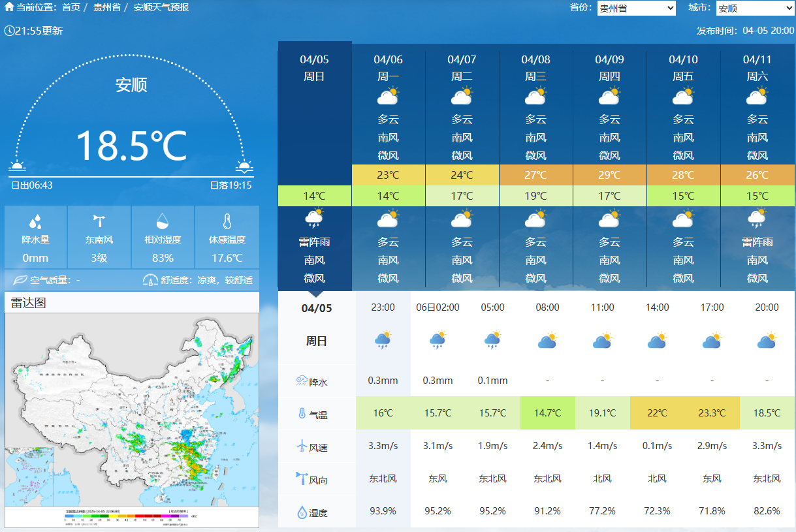The height and width of the screenshot is (532, 796).
Task: Open the province dropdown showing 贵州省
Action: coord(636,8)
